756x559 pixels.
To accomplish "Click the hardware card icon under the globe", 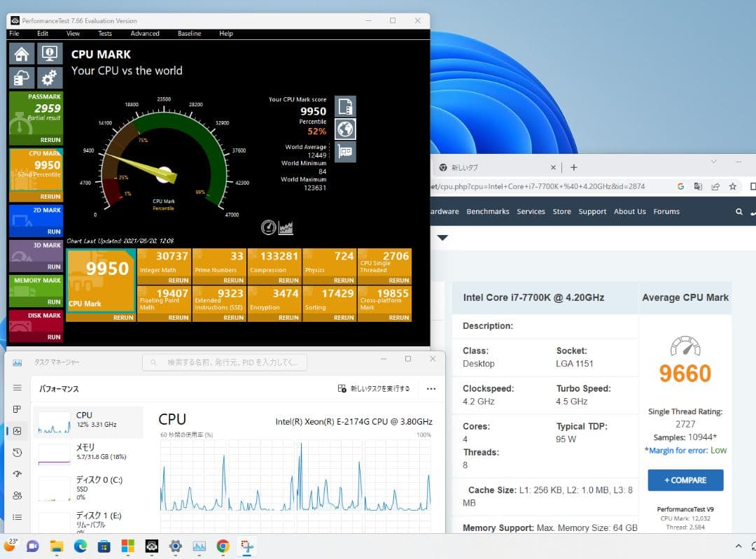I will tap(344, 152).
